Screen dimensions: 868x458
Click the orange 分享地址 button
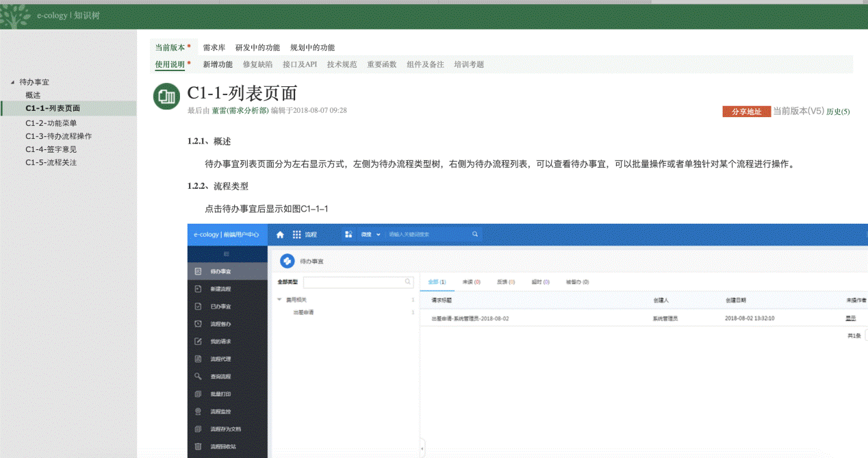[746, 112]
